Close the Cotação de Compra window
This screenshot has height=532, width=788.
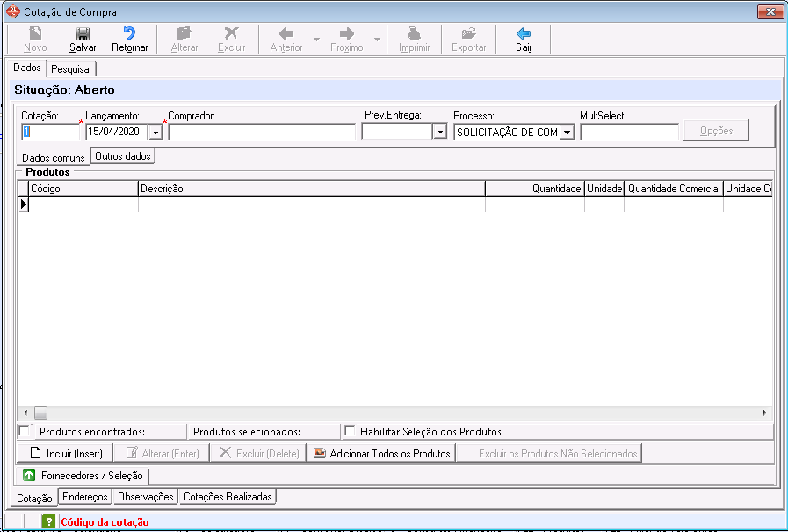(770, 11)
